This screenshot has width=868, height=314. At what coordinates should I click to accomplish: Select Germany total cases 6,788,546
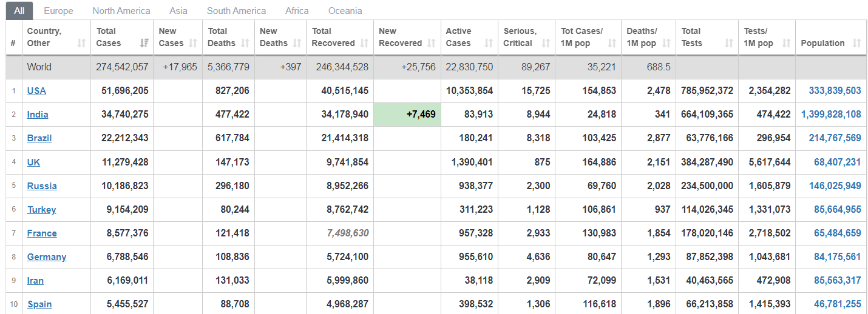tap(127, 256)
